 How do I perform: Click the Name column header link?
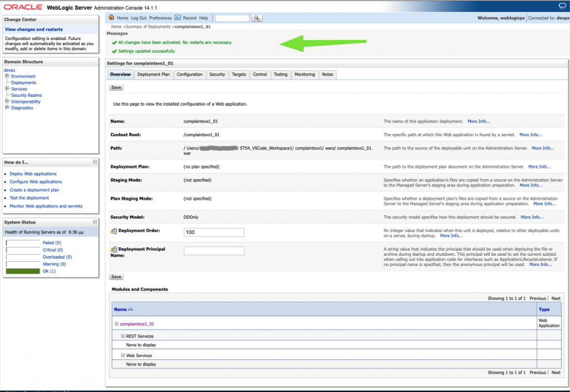point(120,310)
